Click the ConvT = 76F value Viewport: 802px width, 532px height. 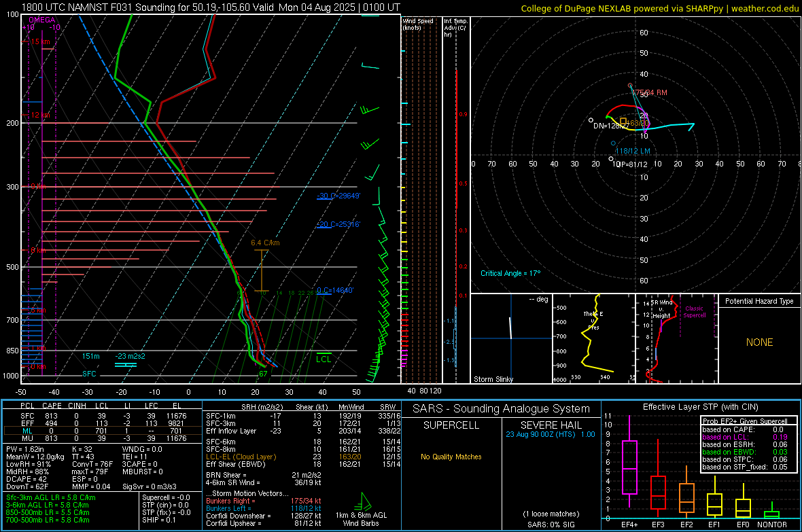coord(92,465)
